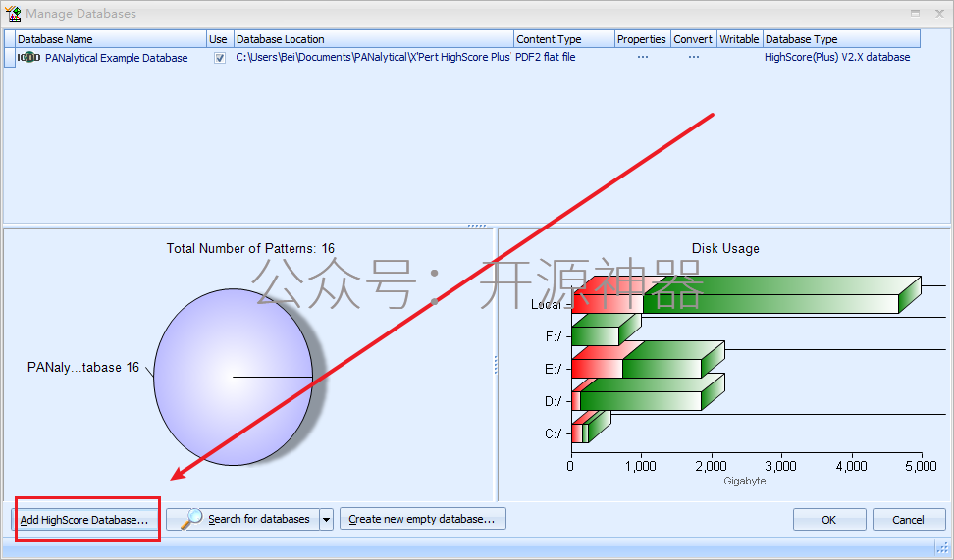Click the Cancel button

pyautogui.click(x=909, y=519)
